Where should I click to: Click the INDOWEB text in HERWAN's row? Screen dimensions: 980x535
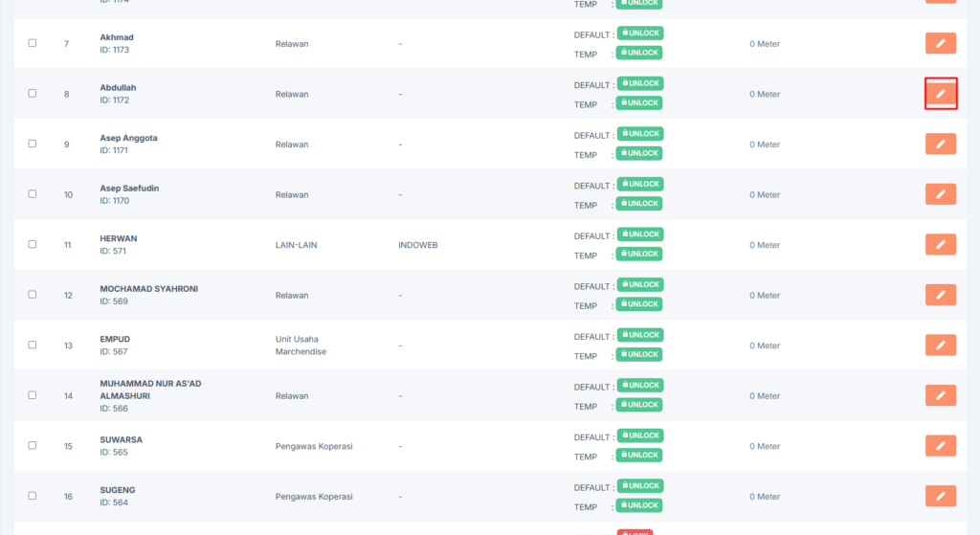pos(415,245)
